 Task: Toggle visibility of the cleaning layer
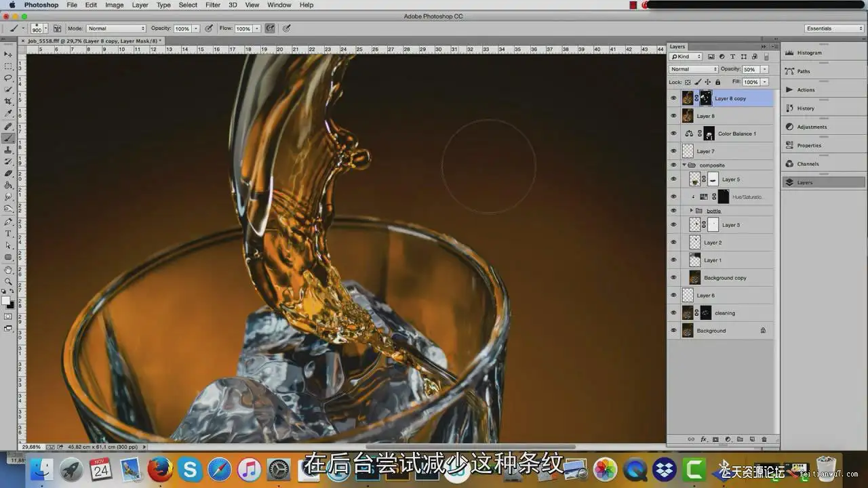click(x=673, y=313)
